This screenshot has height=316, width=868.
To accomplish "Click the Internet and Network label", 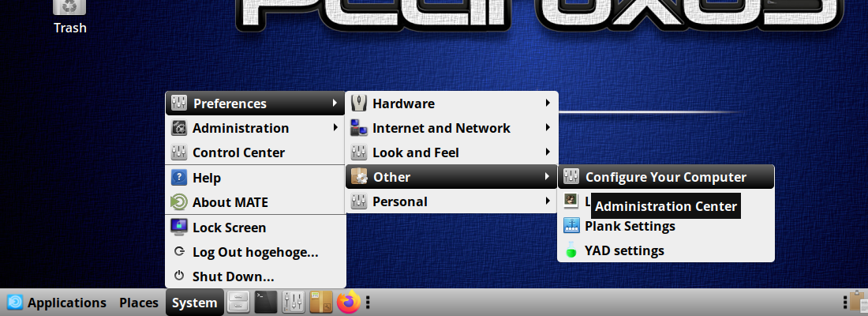I will (x=441, y=128).
